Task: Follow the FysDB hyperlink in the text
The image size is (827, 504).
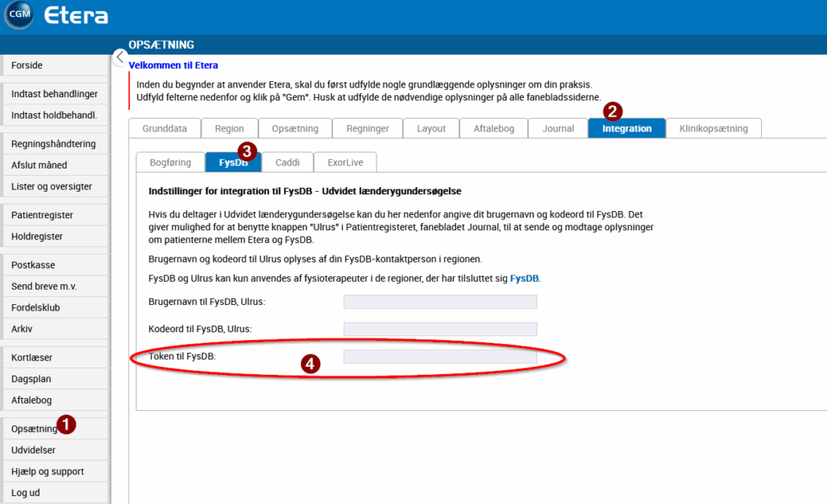Action: point(524,278)
